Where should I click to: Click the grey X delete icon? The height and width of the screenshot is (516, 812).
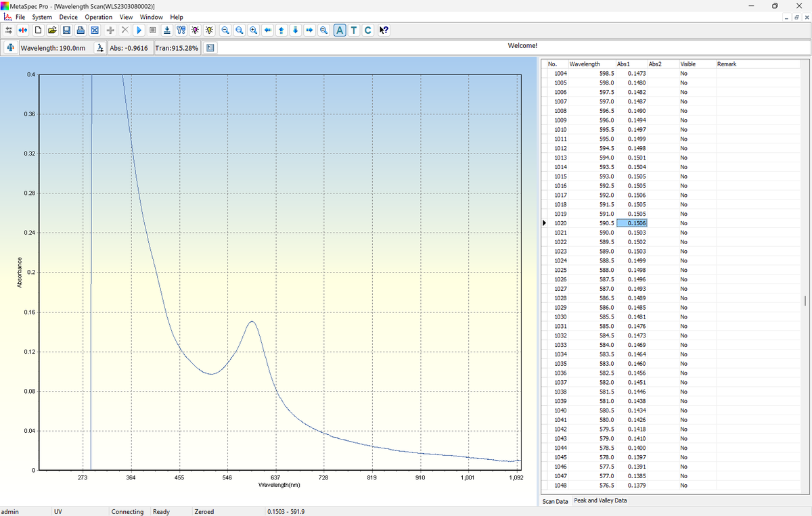pos(125,30)
